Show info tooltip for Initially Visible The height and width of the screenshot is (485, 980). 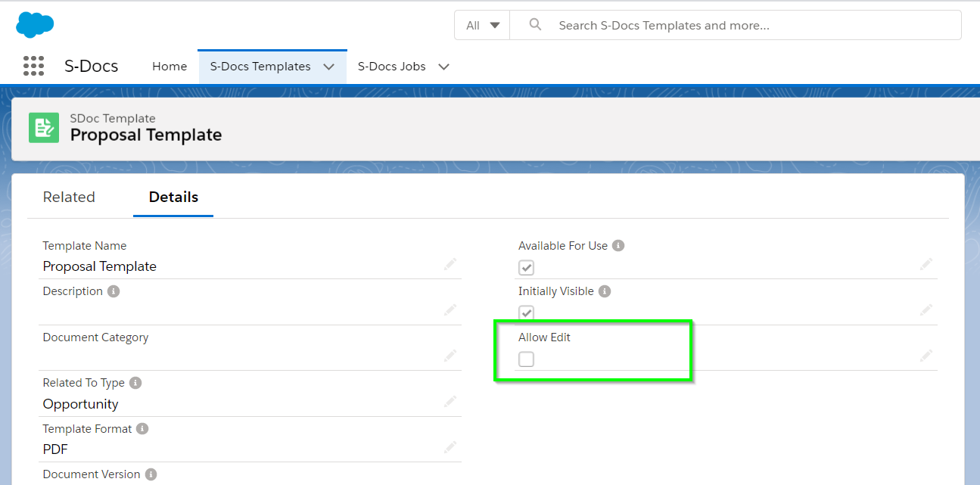click(x=605, y=291)
